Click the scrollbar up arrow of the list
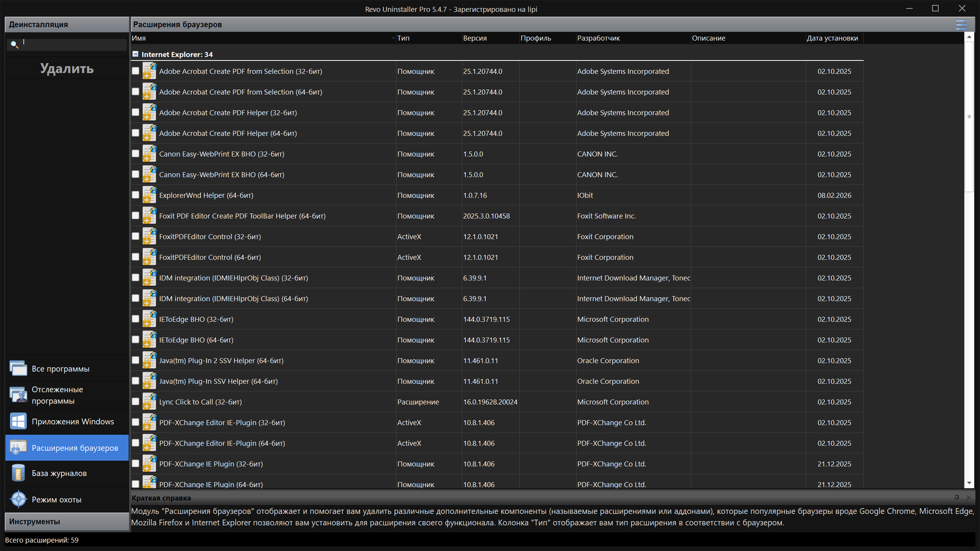 [x=969, y=37]
